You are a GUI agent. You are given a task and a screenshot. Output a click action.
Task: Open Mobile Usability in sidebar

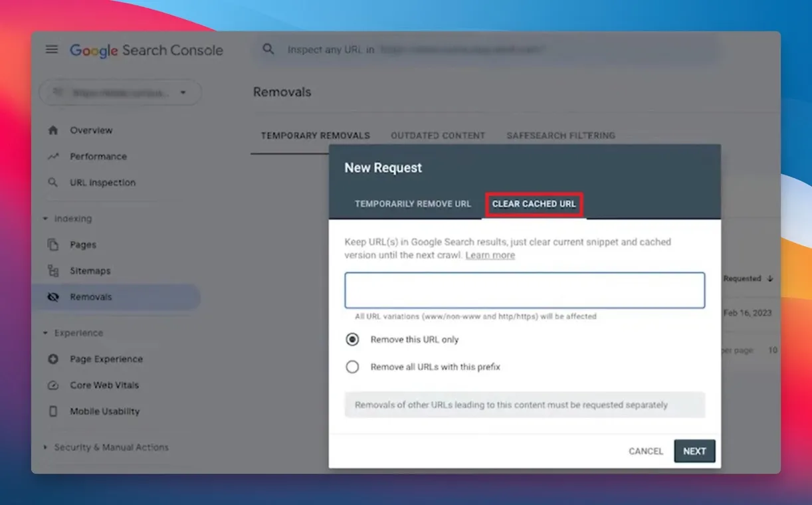[105, 411]
